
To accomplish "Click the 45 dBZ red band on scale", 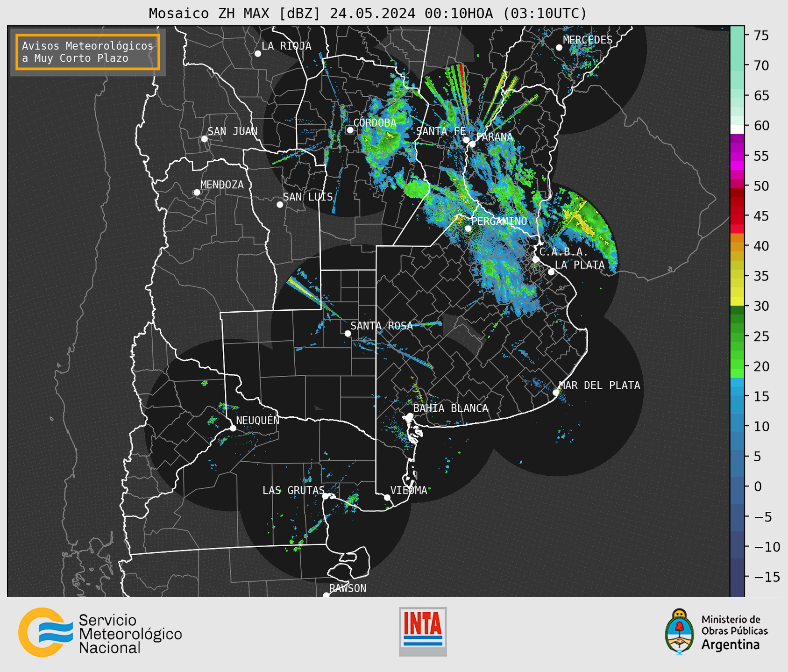I will (x=737, y=216).
